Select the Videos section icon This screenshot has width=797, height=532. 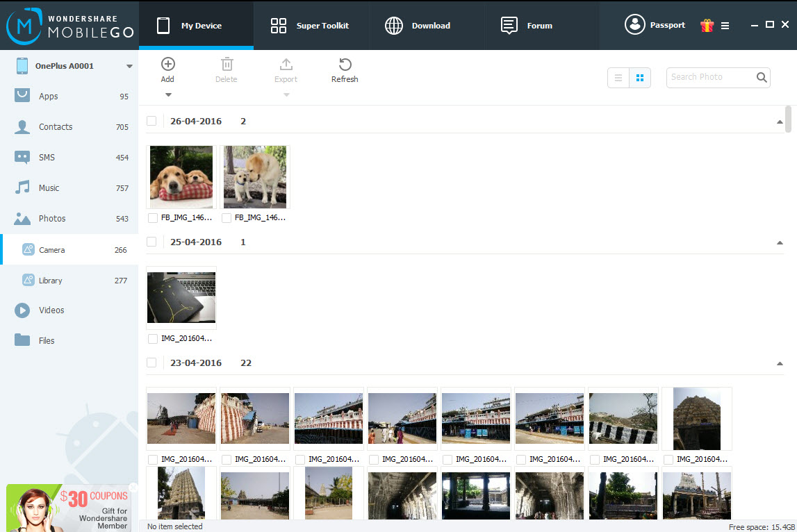[24, 310]
